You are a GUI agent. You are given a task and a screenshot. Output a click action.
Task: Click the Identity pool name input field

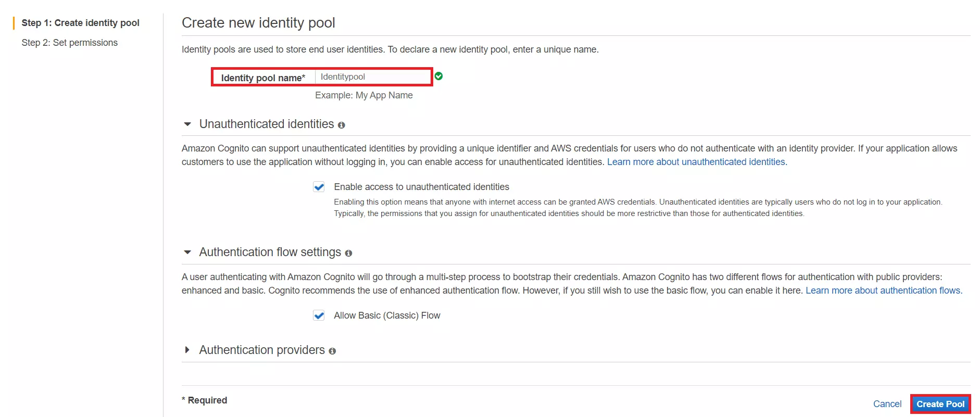[x=373, y=77]
